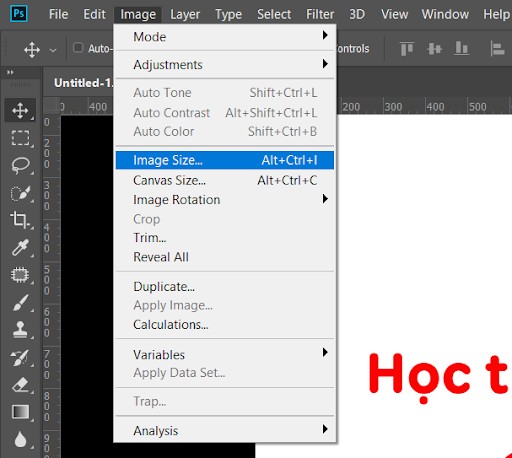The height and width of the screenshot is (458, 512).
Task: Select the Move tool in the left toolbar
Action: (20, 110)
